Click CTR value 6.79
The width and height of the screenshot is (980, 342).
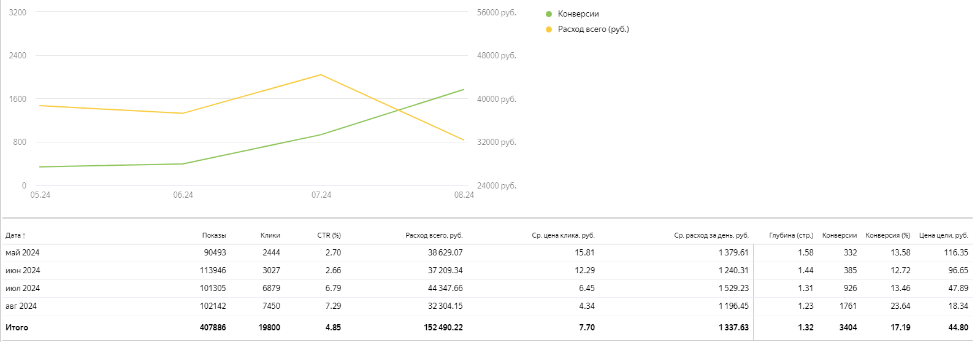click(x=333, y=288)
